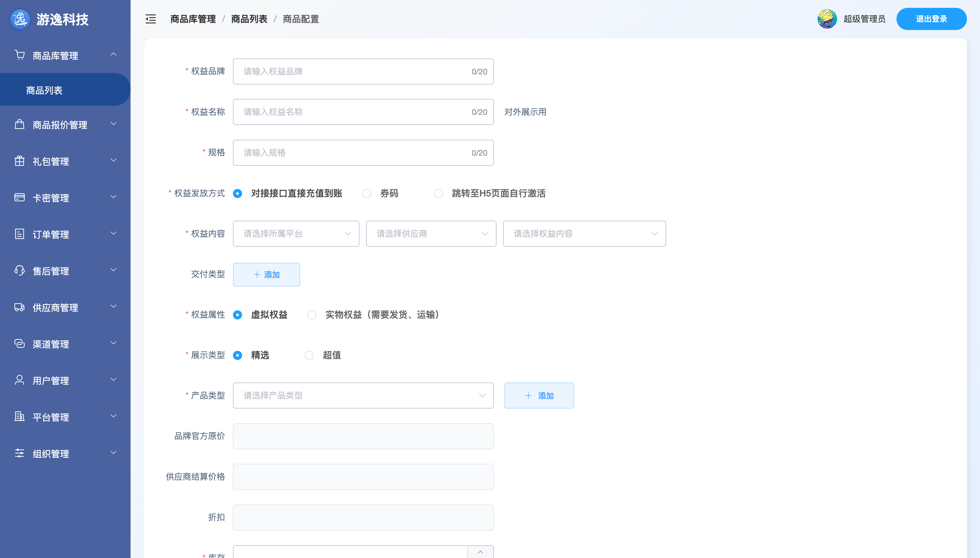980x558 pixels.
Task: Select the 用户管理 user icon
Action: point(20,380)
